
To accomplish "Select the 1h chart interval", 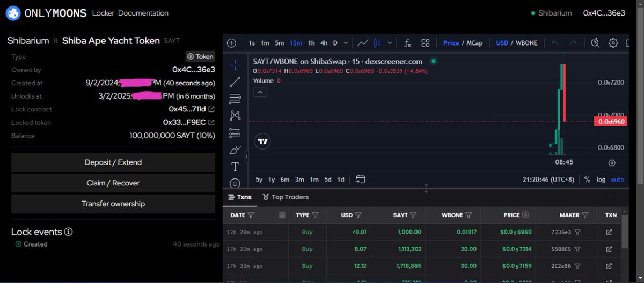I will tap(311, 43).
